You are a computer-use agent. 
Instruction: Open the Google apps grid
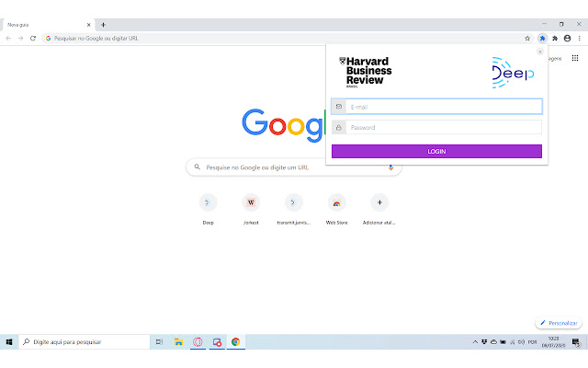tap(575, 58)
